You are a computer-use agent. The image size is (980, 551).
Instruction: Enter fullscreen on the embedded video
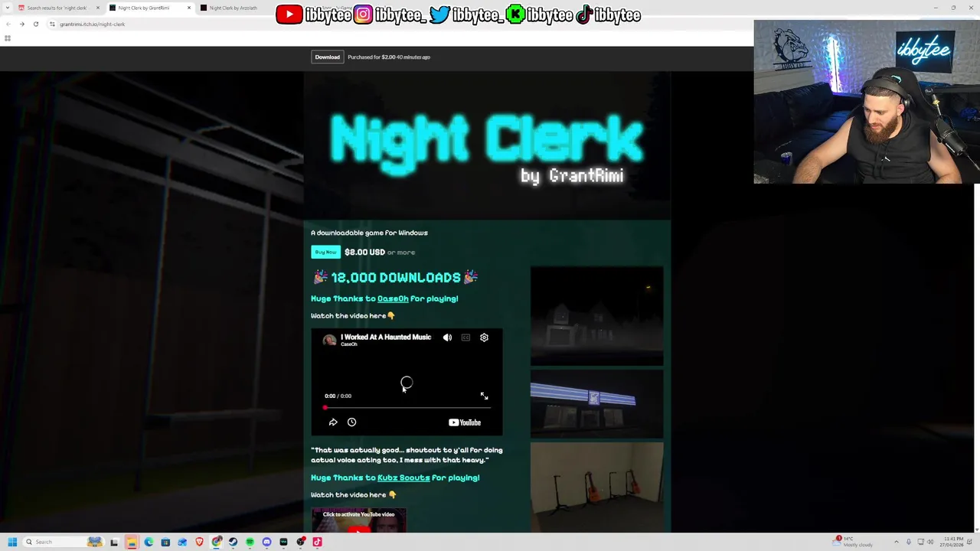(484, 396)
